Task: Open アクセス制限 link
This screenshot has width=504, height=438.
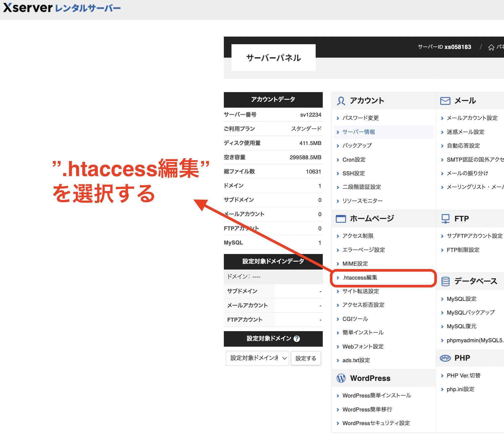Action: click(x=358, y=236)
